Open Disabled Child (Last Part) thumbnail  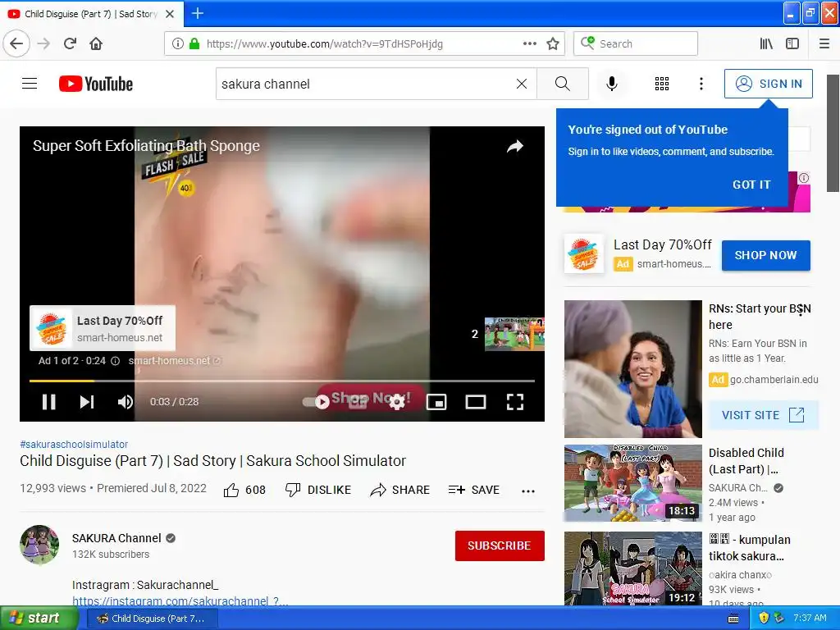tap(632, 482)
